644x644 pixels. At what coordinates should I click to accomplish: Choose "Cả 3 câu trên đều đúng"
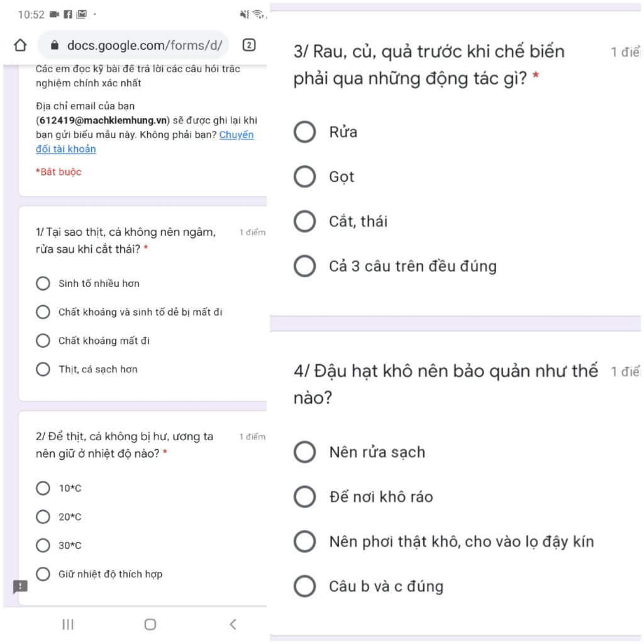point(305,266)
